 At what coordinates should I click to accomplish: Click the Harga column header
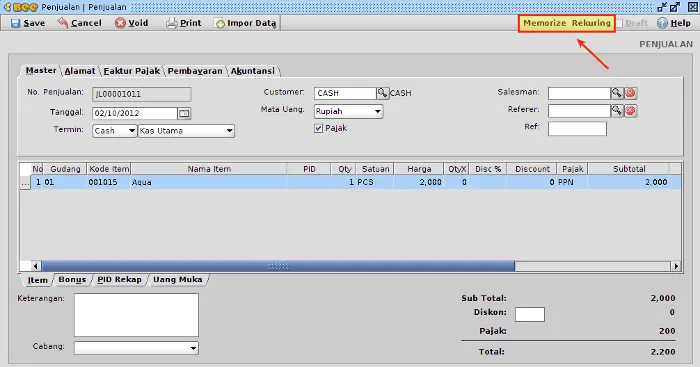click(x=419, y=169)
